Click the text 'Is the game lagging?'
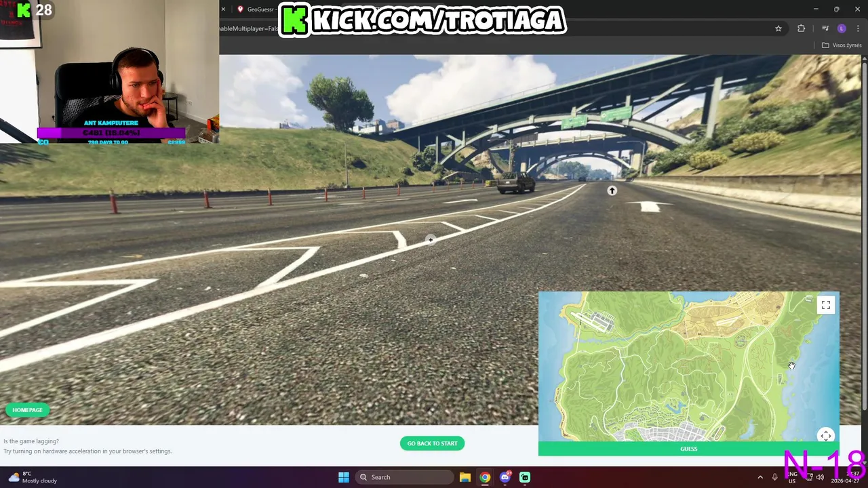The image size is (868, 488). [31, 441]
